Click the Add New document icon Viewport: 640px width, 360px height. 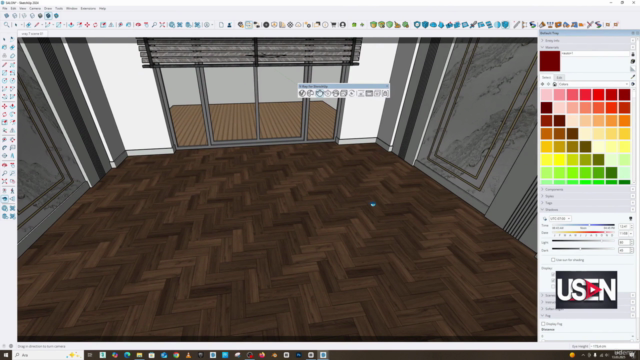(x=221, y=25)
